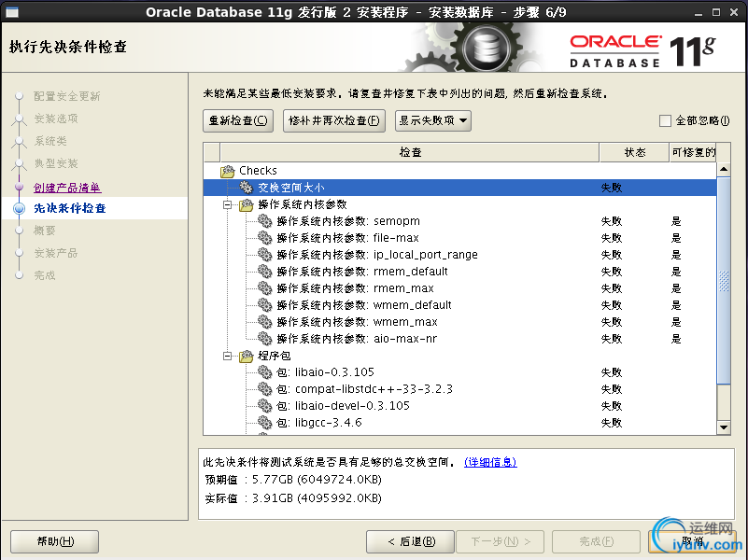This screenshot has height=560, width=748.
Task: Click gear icon for rmem_default
Action: point(265,272)
